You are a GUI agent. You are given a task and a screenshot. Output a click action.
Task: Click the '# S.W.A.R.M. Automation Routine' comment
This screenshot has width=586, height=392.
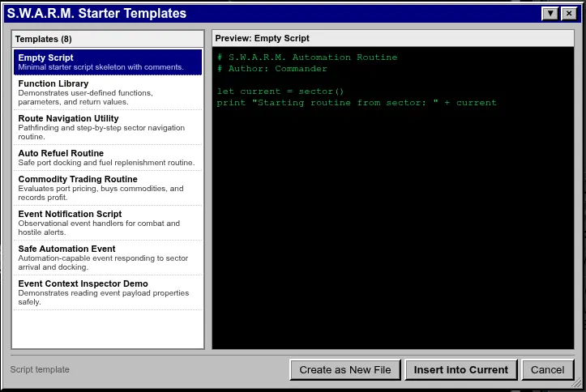click(307, 58)
